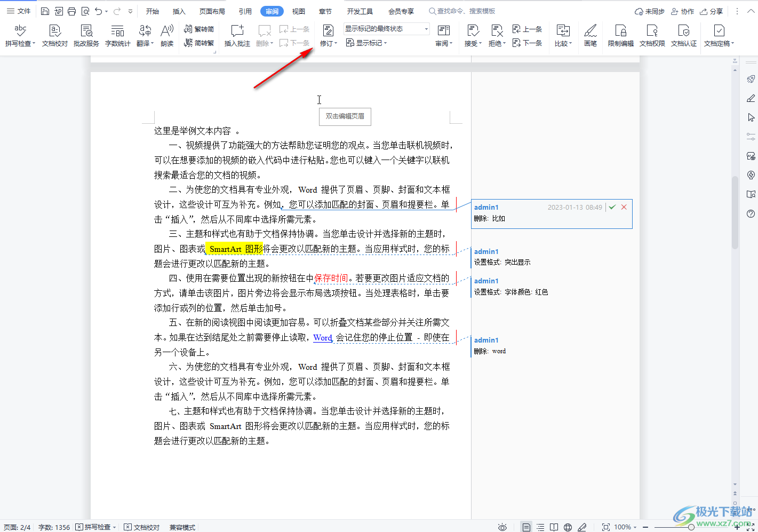The image size is (758, 532).
Task: Click the print preview icon
Action: coord(85,11)
